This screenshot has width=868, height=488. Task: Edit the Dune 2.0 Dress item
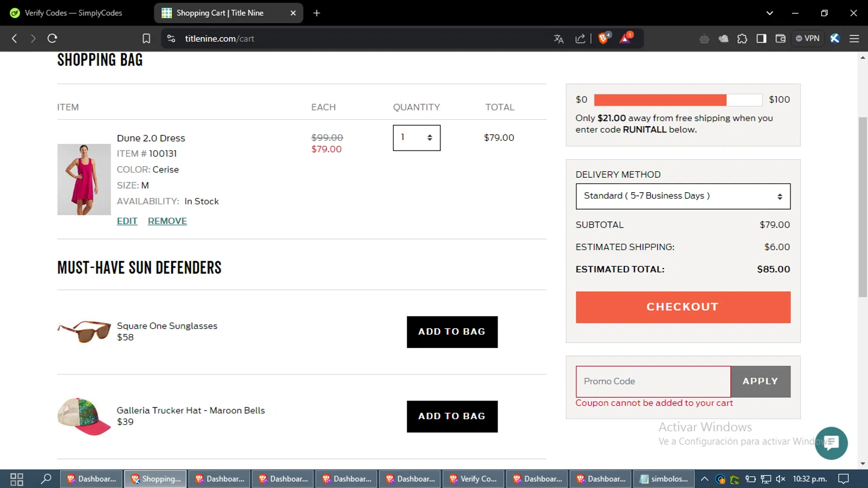[x=127, y=221]
